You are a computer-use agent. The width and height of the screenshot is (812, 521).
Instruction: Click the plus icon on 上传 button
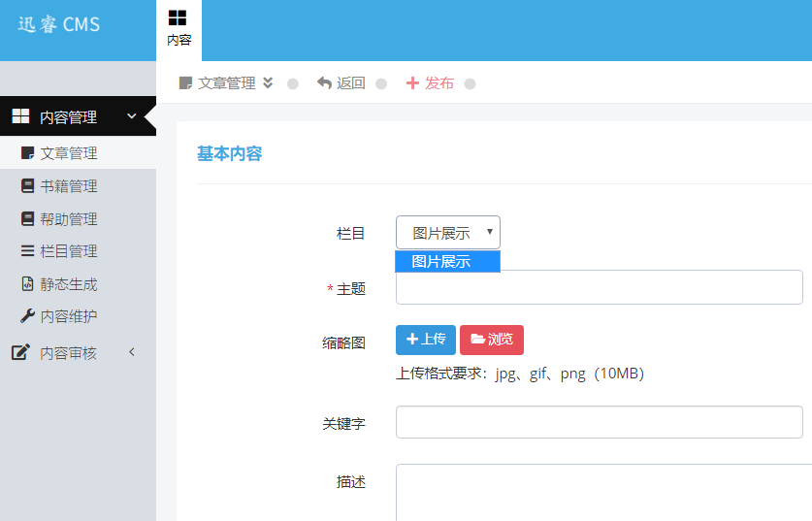click(x=412, y=340)
